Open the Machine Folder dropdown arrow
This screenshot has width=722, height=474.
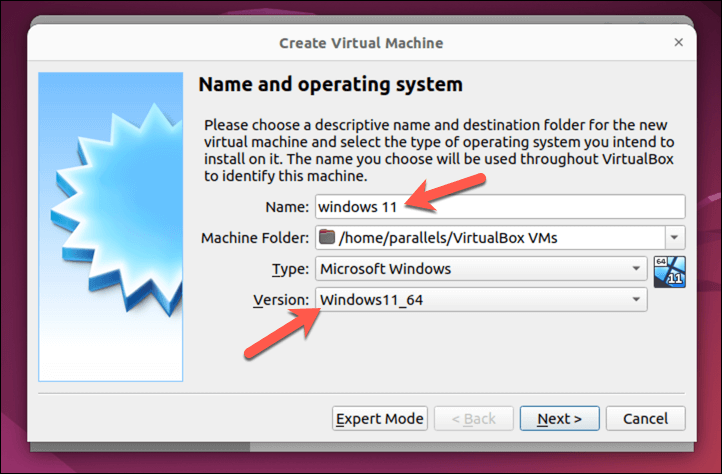675,238
